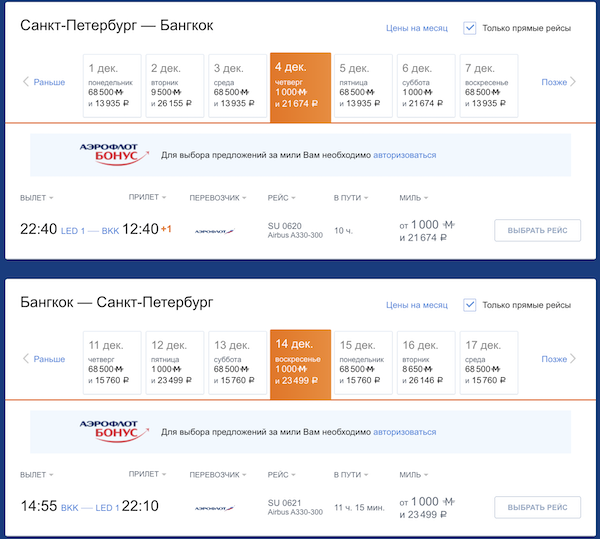Open 'Цены на месяц' for the return route
Viewport: 600px width, 539px height.
(416, 305)
